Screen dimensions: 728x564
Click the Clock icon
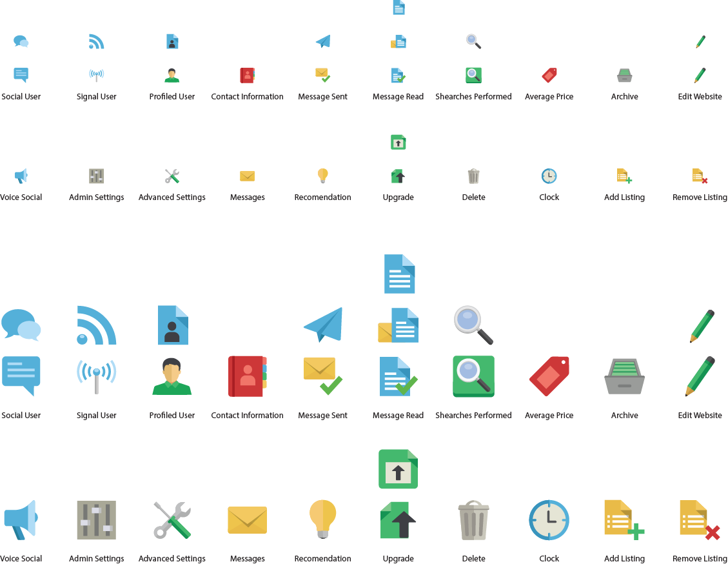coord(549,519)
